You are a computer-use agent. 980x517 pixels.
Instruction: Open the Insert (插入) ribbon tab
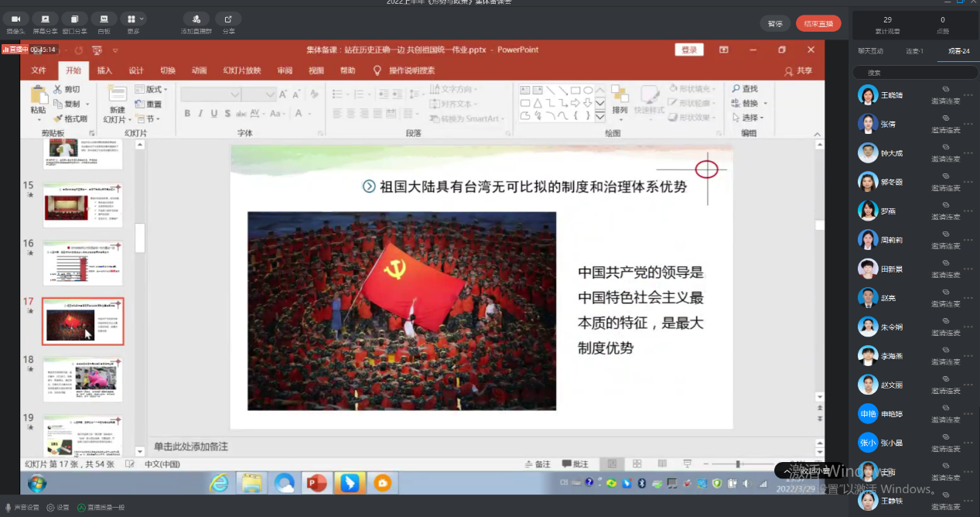click(104, 70)
